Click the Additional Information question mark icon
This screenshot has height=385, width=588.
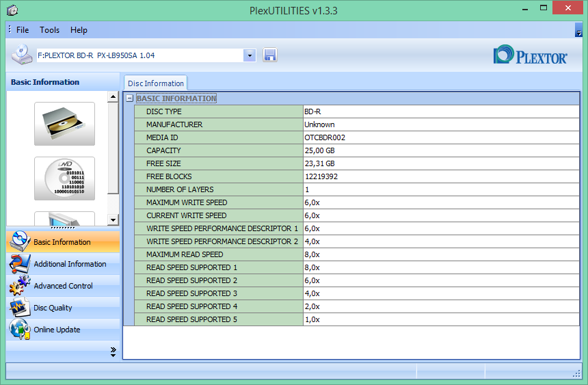20,264
